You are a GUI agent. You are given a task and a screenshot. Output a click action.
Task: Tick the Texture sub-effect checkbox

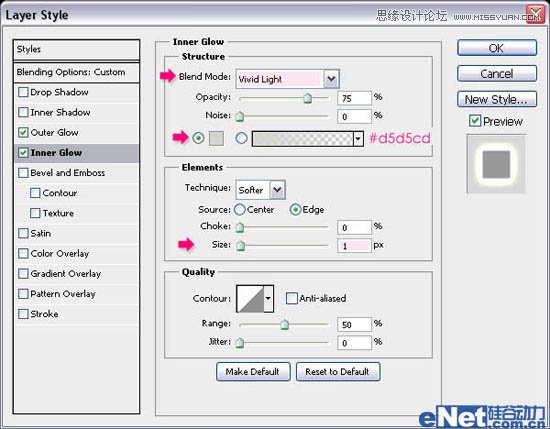pyautogui.click(x=35, y=213)
